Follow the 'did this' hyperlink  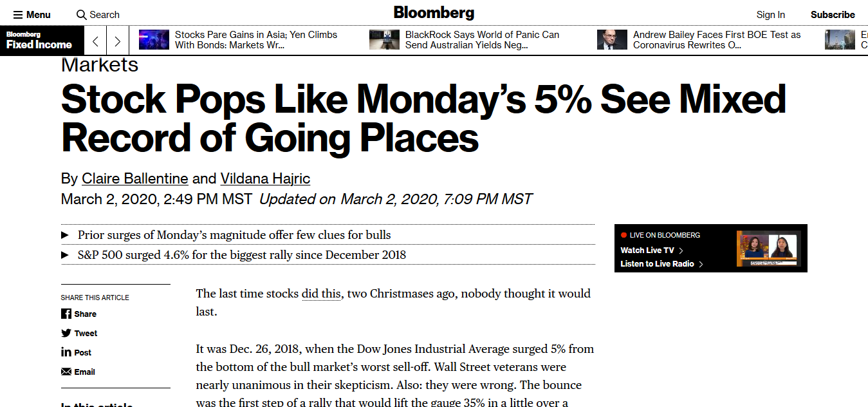[320, 293]
